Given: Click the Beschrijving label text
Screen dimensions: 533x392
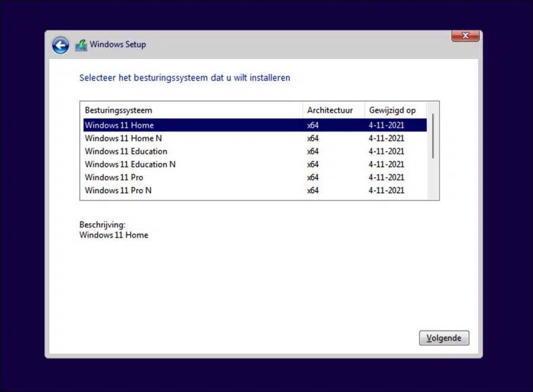Looking at the screenshot, I should coord(102,225).
